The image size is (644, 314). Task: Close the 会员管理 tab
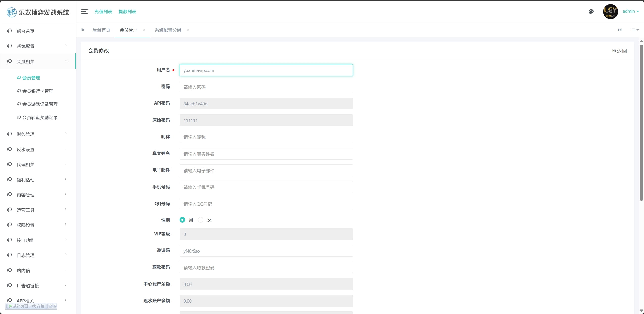point(144,30)
